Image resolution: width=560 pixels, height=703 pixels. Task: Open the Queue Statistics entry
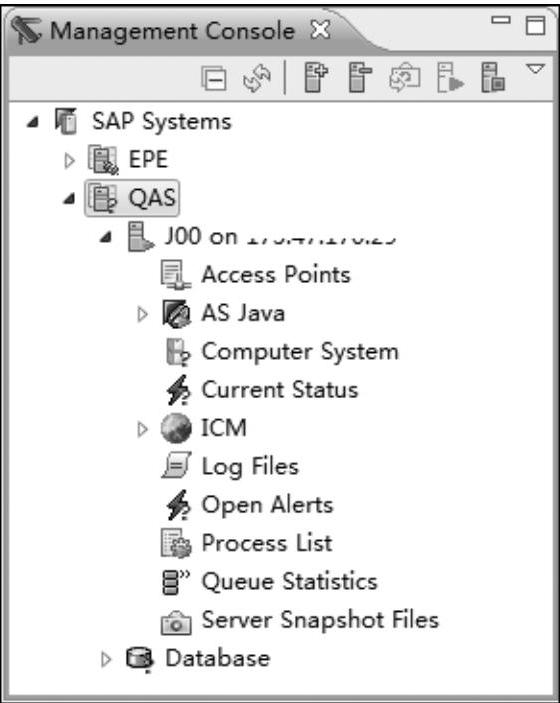tap(290, 582)
